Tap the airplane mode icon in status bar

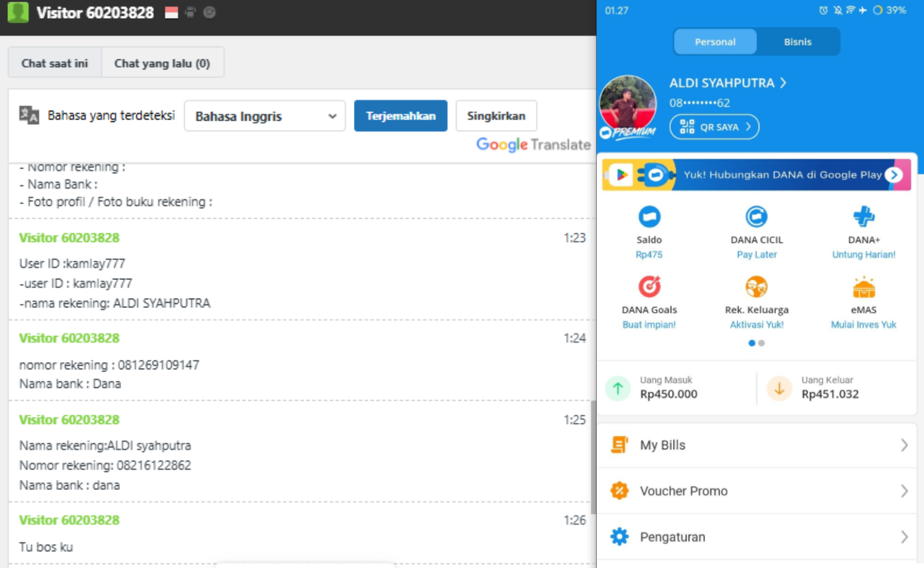(863, 10)
